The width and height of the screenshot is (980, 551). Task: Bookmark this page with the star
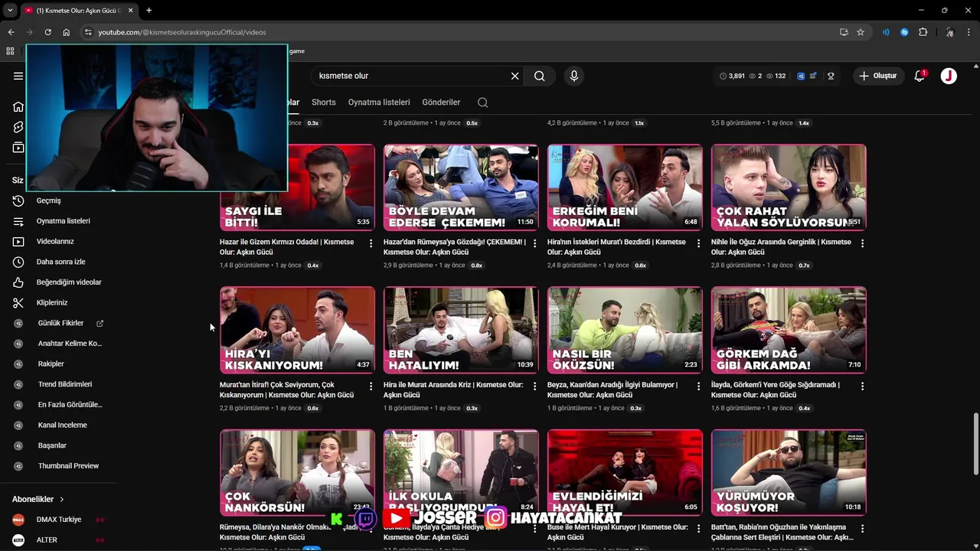(x=861, y=32)
